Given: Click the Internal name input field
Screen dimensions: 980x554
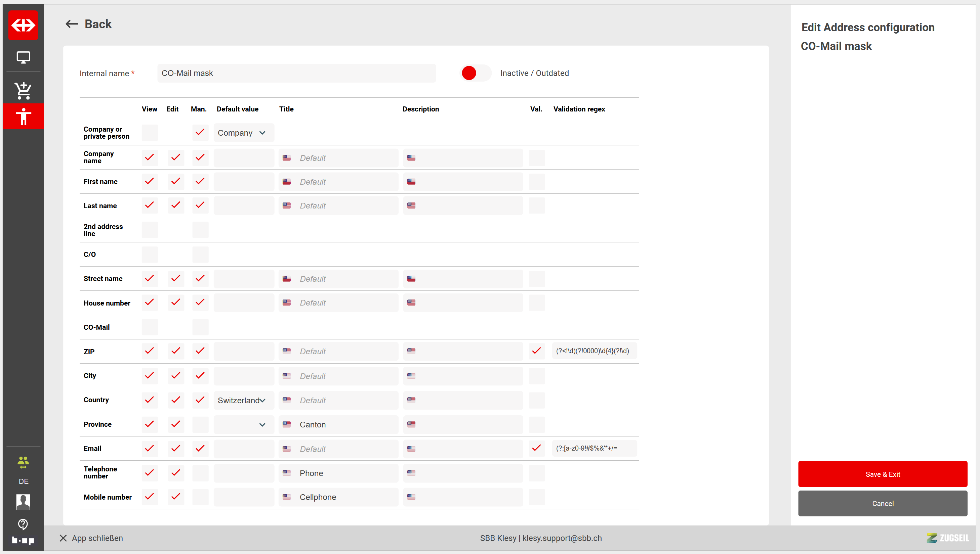Looking at the screenshot, I should [x=296, y=73].
